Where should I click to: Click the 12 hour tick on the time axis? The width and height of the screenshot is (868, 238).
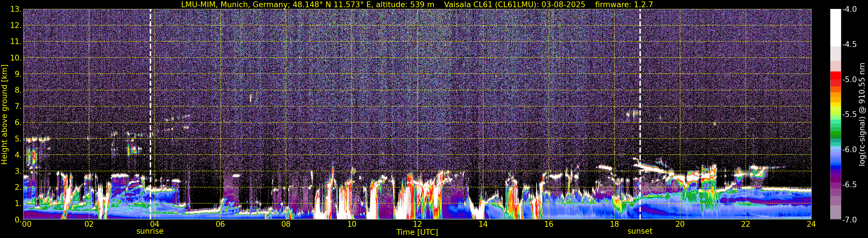tap(417, 224)
